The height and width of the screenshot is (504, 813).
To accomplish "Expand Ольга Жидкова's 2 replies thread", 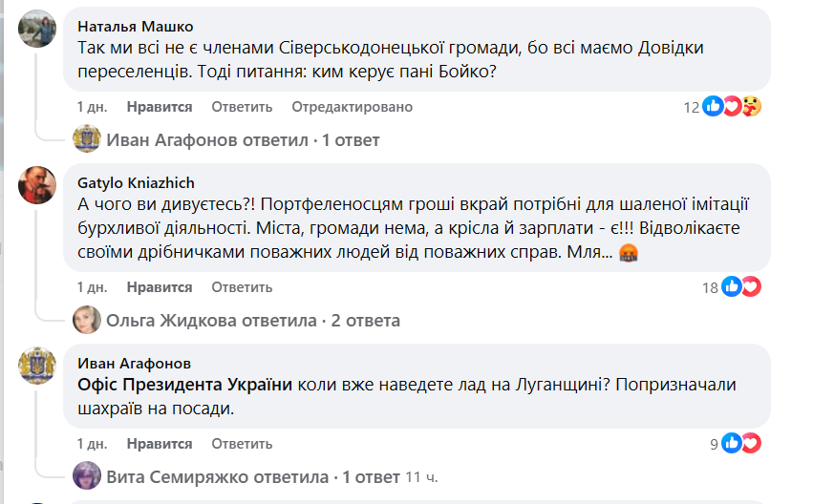I will coord(253,320).
